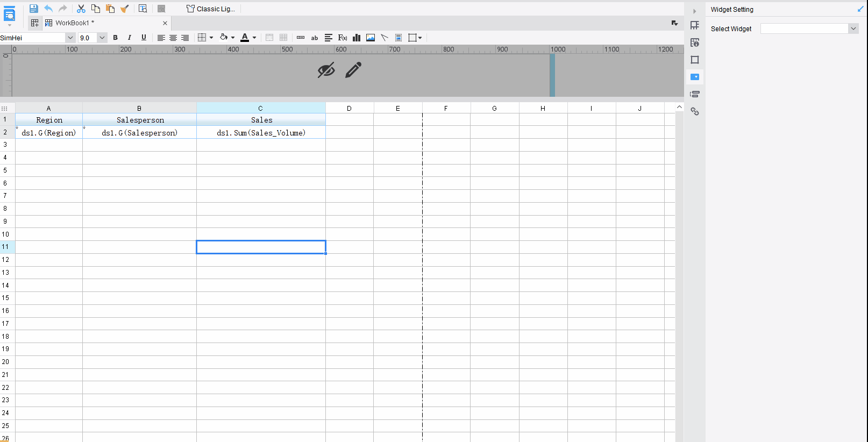Open Cell Element panel in right sidebar
The height and width of the screenshot is (442, 868).
pyautogui.click(x=695, y=25)
